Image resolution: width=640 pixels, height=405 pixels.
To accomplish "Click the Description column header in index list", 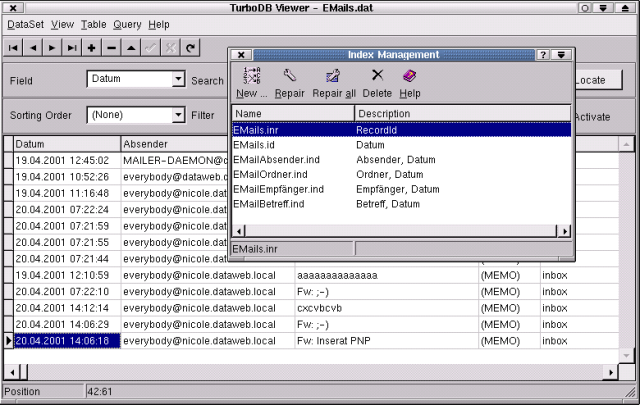I will (x=462, y=113).
